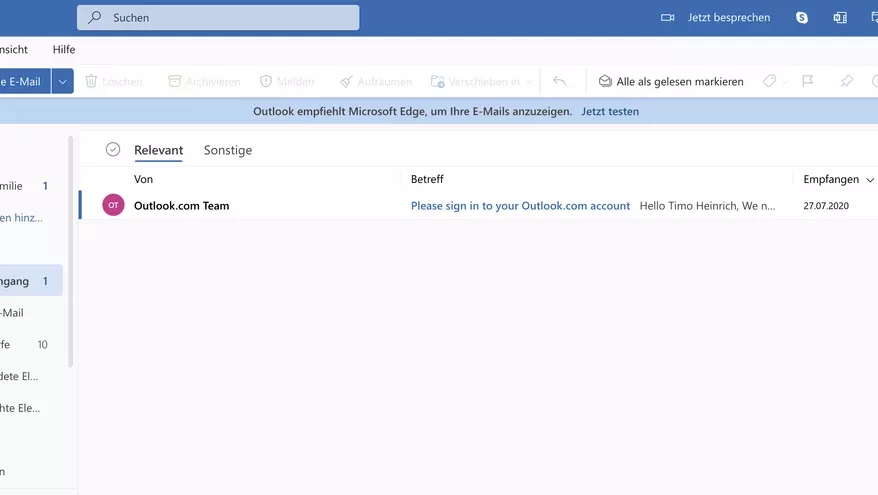Screen dimensions: 878x495
Task: Click the folder pane vertical scrollbar
Action: [x=71, y=252]
